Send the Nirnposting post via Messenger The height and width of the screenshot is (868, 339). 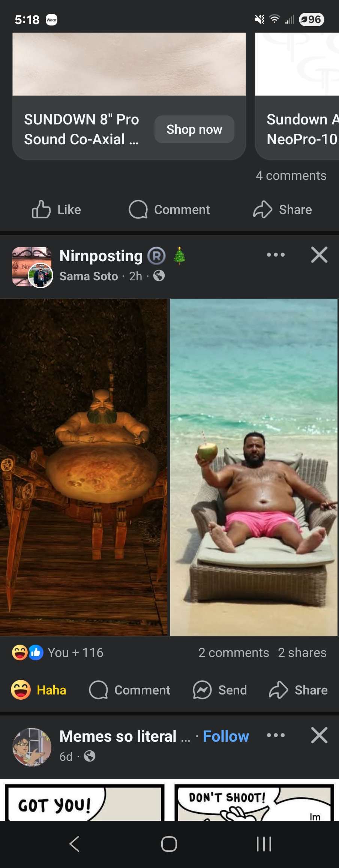point(220,690)
